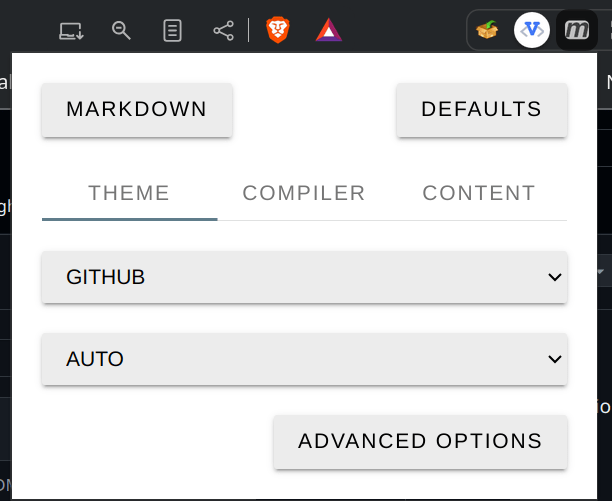This screenshot has width=612, height=501.
Task: Switch to the CONTENT tab
Action: click(479, 193)
